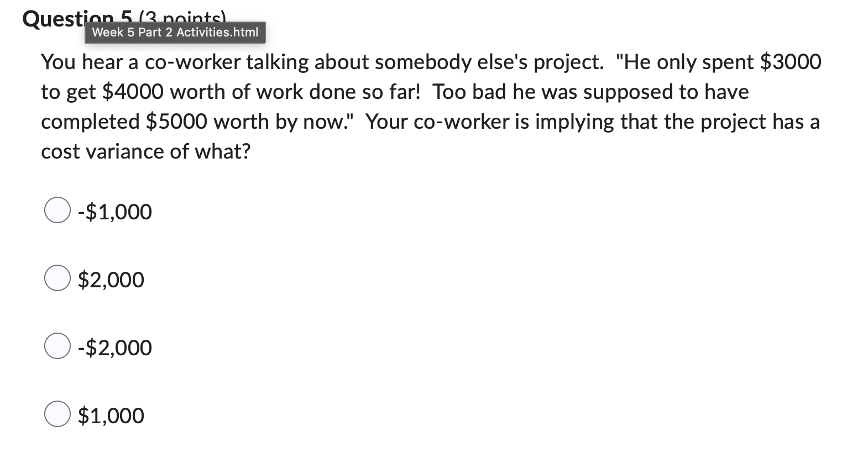
Task: Click the -$1,000 answer label text
Action: (114, 211)
